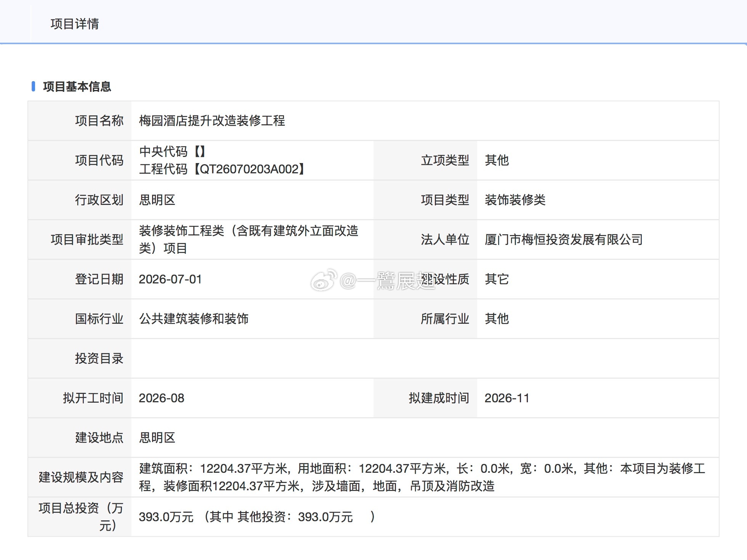The height and width of the screenshot is (560, 747).
Task: Click the 拟开工时间 label
Action: click(x=93, y=398)
